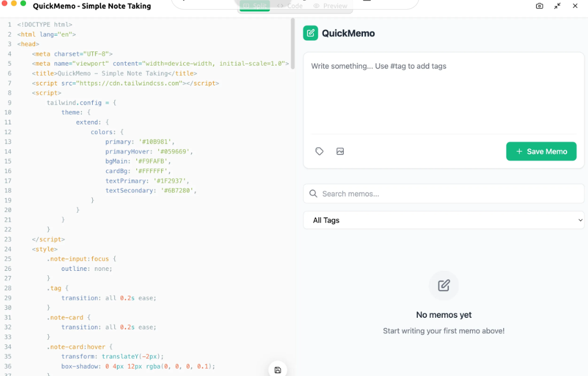Screen dimensions: 588x376
Task: Focus the Search memos field
Action: coord(449,194)
